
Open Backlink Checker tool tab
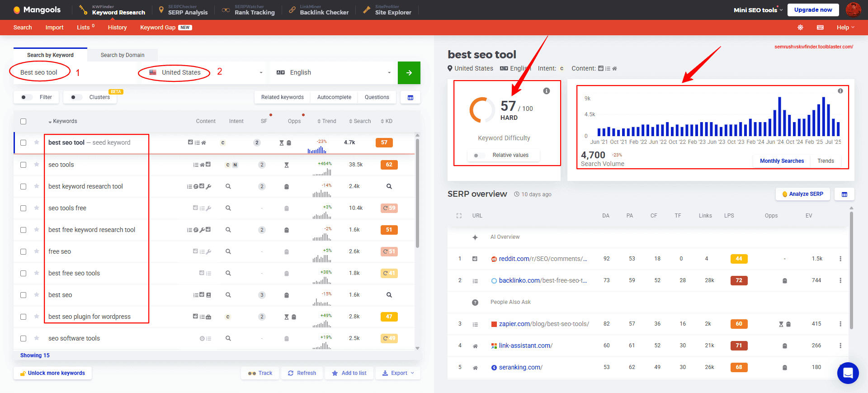coord(319,10)
